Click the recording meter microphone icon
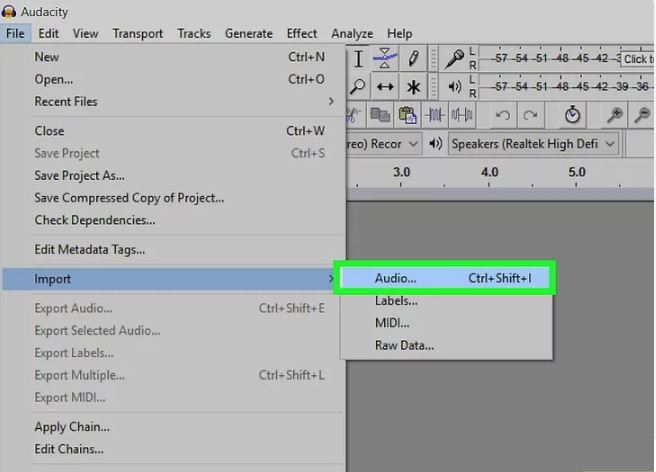656x472 pixels. tap(454, 59)
